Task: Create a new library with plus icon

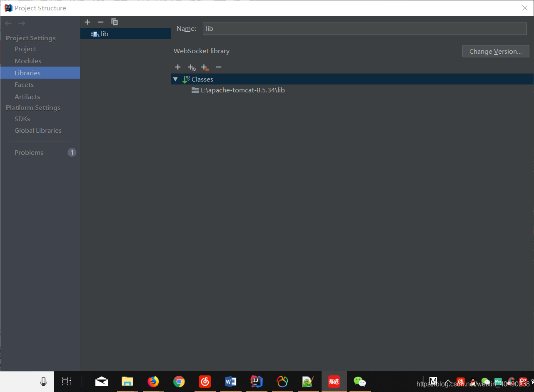Action: click(87, 22)
